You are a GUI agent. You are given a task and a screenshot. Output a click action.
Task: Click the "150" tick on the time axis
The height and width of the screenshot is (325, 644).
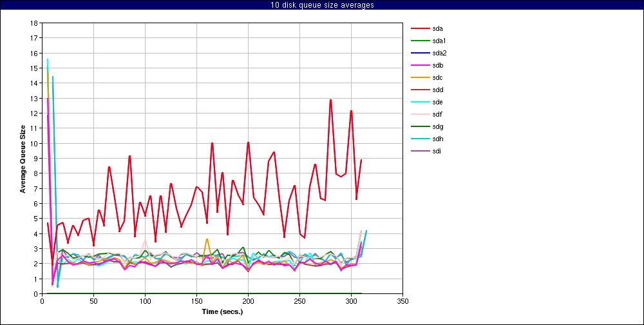[196, 301]
